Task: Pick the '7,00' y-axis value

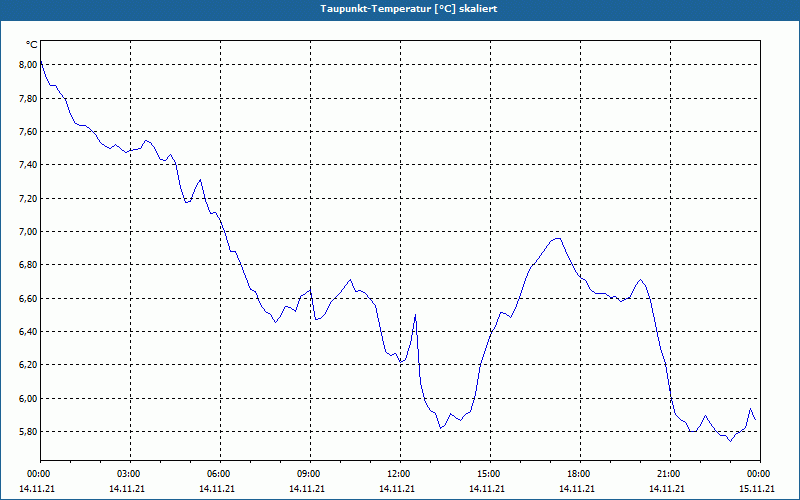Action: tap(29, 232)
